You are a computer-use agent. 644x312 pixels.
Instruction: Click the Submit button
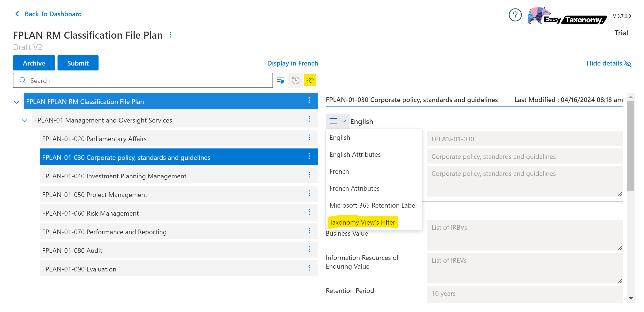[78, 63]
